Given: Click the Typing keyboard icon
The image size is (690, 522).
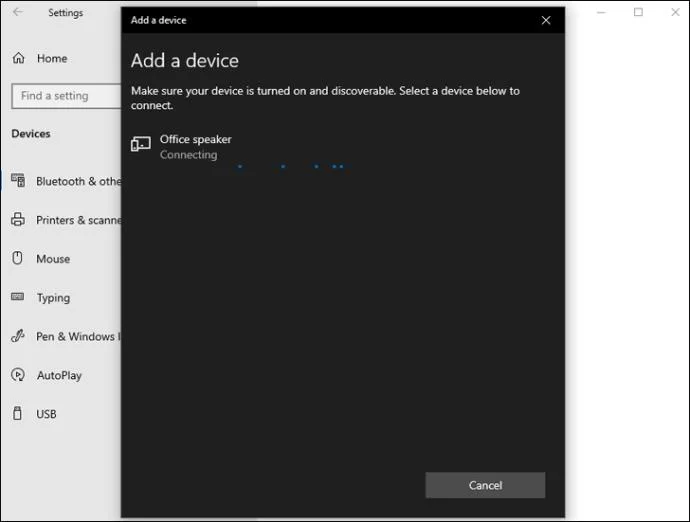Looking at the screenshot, I should (18, 297).
